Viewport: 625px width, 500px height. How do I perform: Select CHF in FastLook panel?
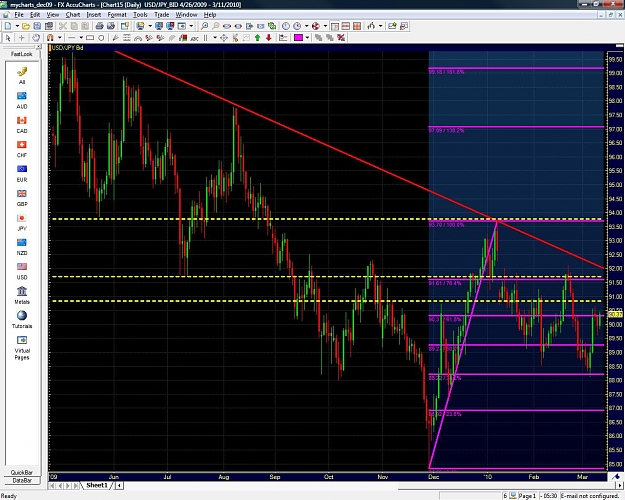[22, 149]
